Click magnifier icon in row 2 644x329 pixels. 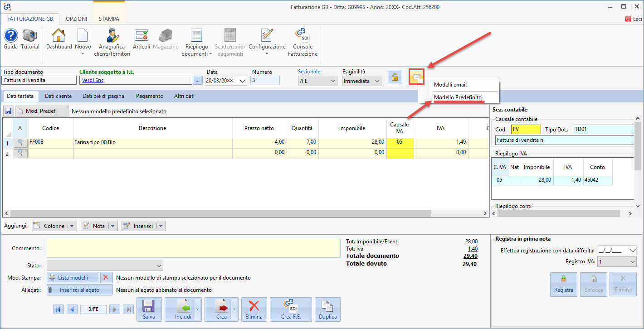tap(20, 153)
